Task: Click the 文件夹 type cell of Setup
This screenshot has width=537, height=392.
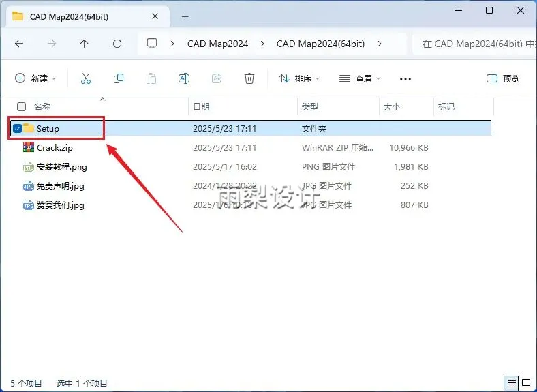Action: 314,128
